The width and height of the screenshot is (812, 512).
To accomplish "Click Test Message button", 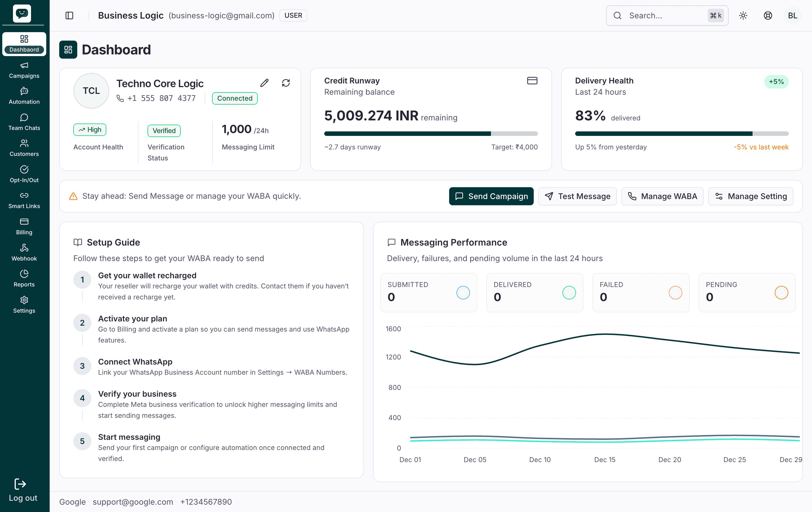I will click(x=577, y=196).
